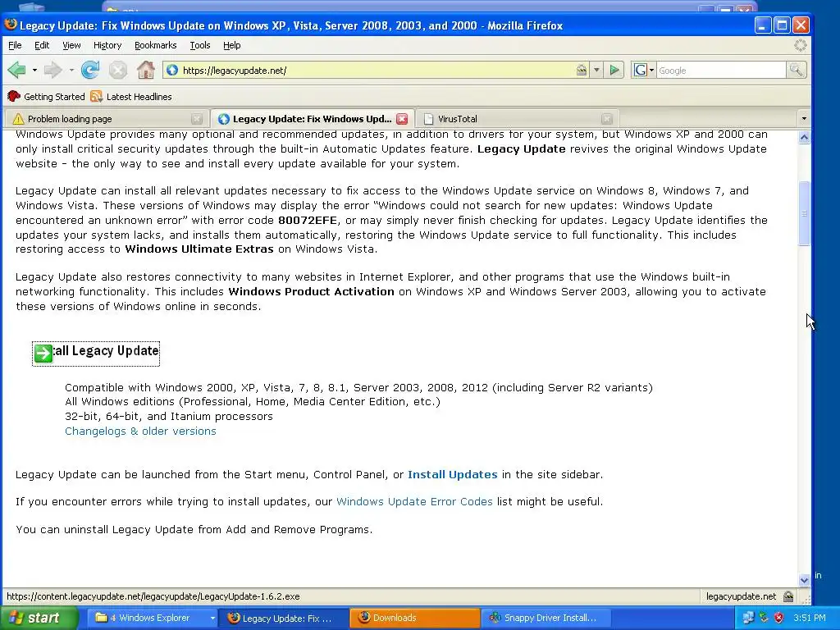Image resolution: width=840 pixels, height=630 pixels.
Task: Open the address bar history dropdown
Action: (596, 71)
